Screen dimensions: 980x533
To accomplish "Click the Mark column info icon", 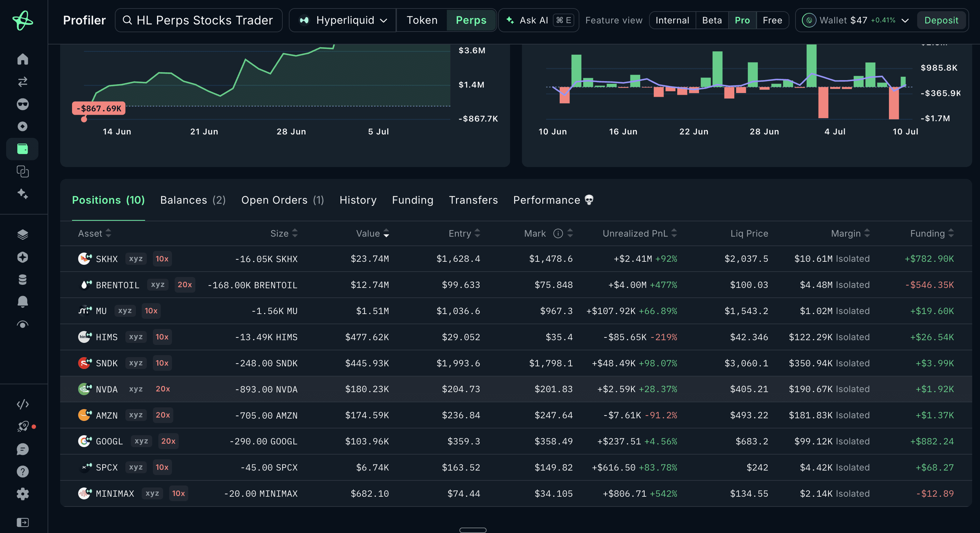I will pyautogui.click(x=558, y=234).
